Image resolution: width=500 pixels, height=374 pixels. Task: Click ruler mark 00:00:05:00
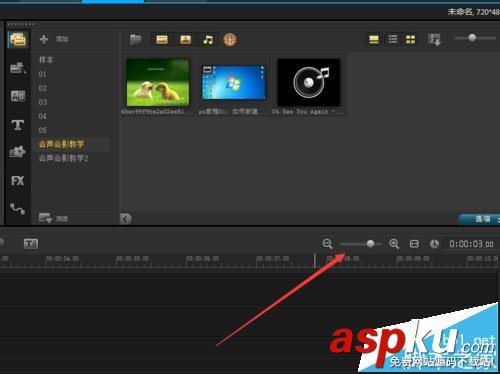coord(132,259)
